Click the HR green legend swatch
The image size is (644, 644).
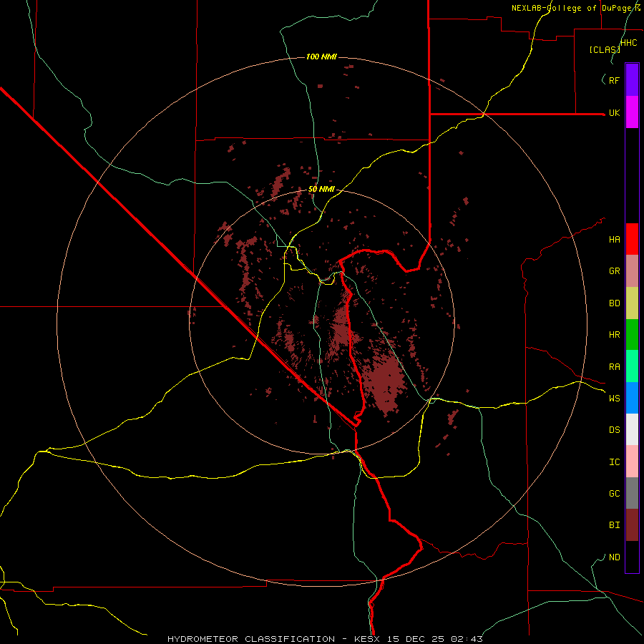[632, 335]
